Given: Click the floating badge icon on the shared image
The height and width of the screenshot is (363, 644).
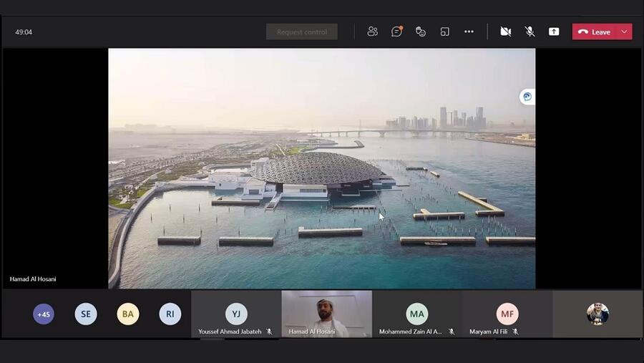Looking at the screenshot, I should pyautogui.click(x=527, y=97).
